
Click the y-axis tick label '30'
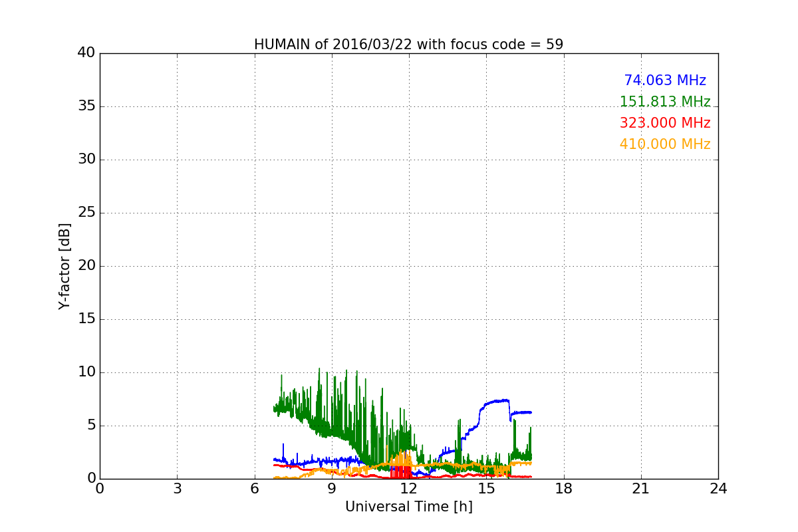point(86,160)
